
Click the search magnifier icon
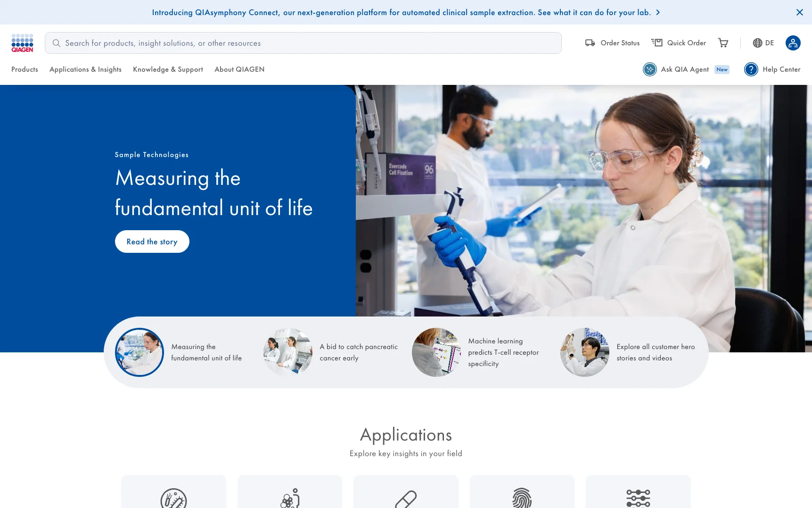point(57,43)
